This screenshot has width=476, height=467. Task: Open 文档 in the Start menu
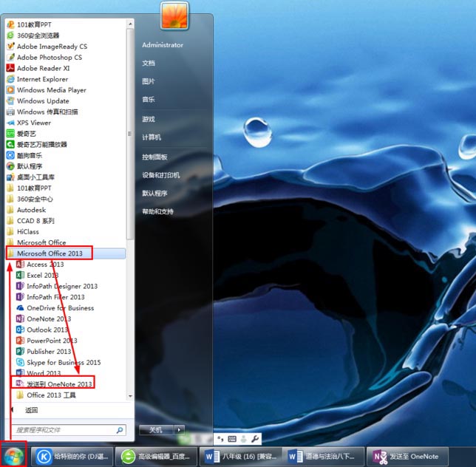click(149, 63)
